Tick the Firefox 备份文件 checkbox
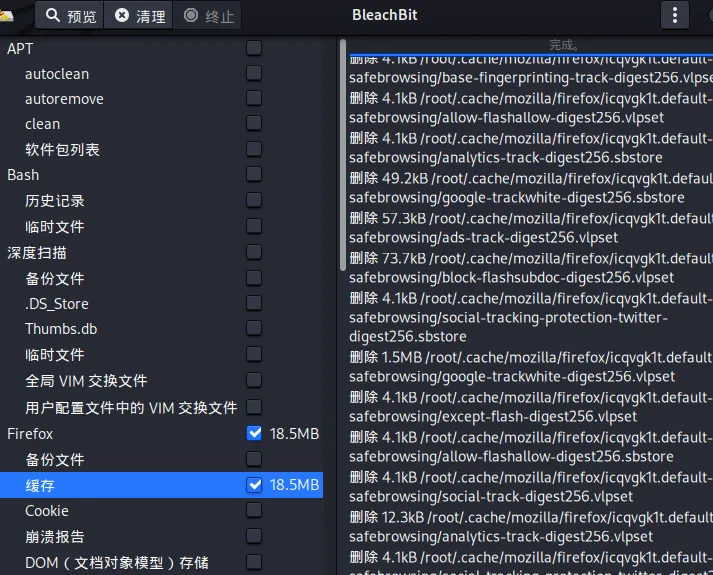713x575 pixels. 254,459
